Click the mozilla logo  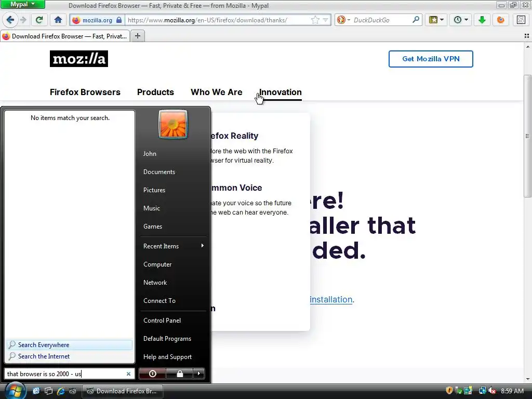pos(79,59)
